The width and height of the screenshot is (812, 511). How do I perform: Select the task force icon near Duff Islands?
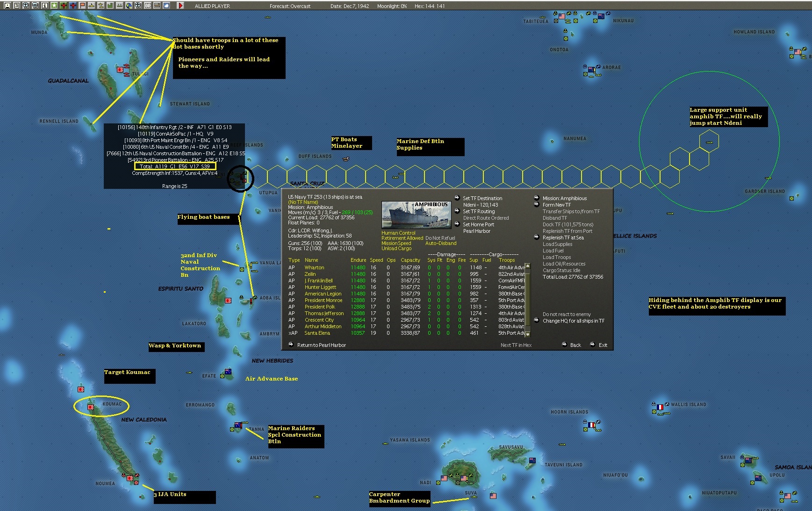point(346,159)
